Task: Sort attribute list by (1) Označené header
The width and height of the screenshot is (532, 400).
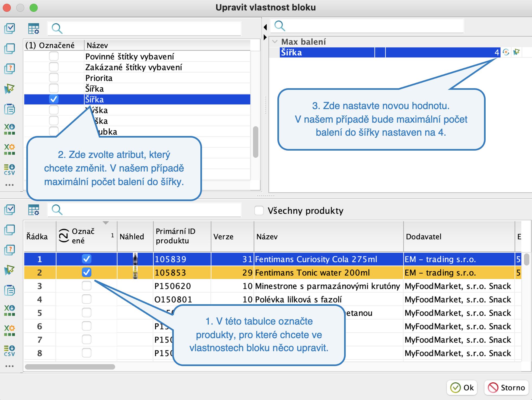Action: [54, 45]
